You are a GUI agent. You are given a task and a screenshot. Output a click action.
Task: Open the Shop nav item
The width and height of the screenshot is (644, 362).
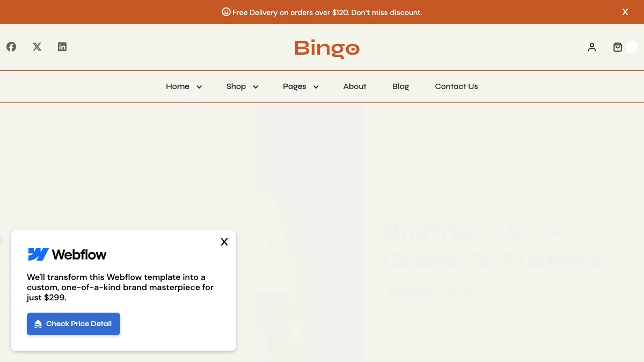tap(236, 86)
